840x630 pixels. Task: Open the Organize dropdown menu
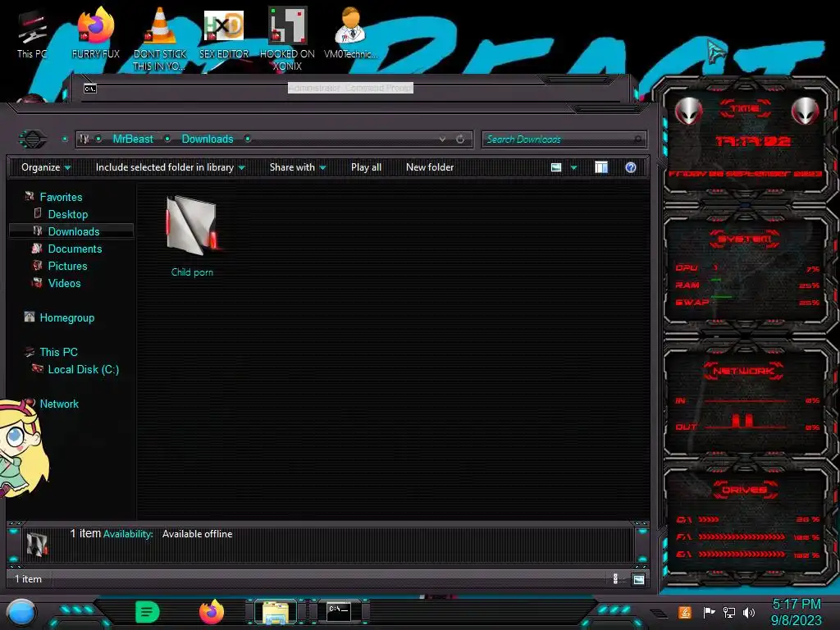tap(46, 167)
